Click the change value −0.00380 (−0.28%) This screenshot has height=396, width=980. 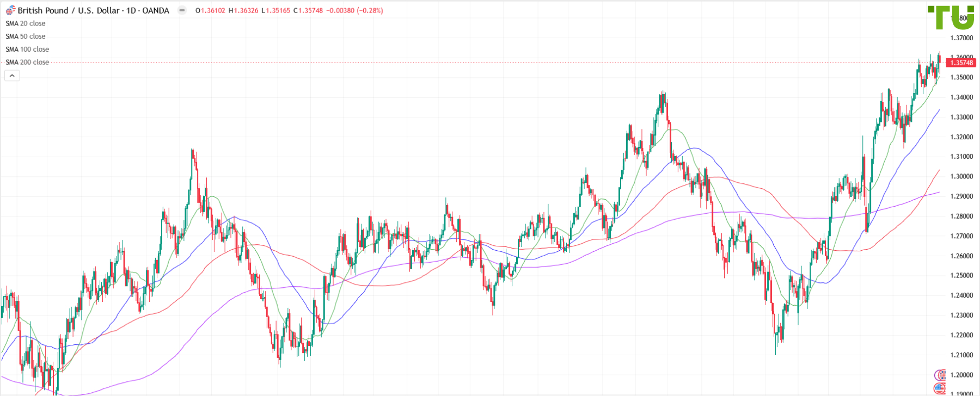tap(354, 10)
